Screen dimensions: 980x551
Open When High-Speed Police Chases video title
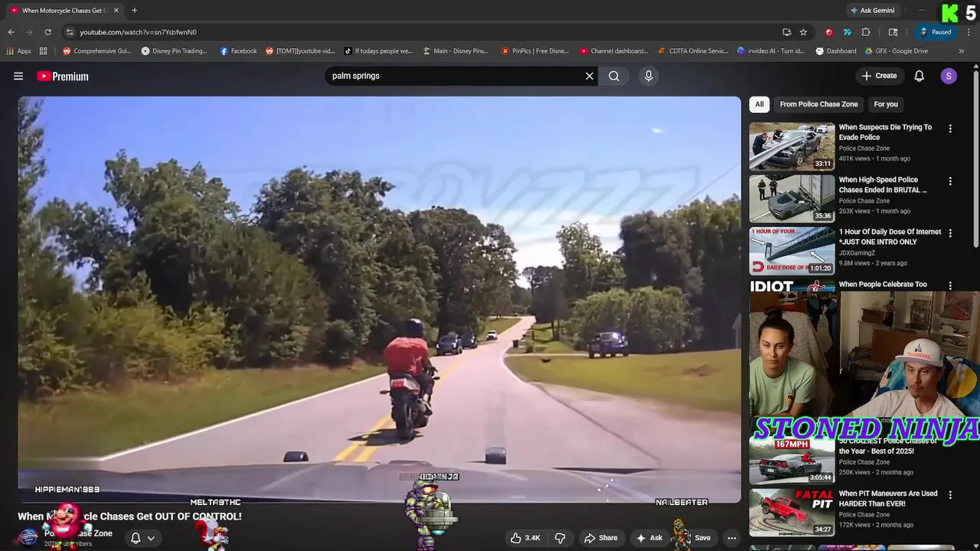(883, 184)
